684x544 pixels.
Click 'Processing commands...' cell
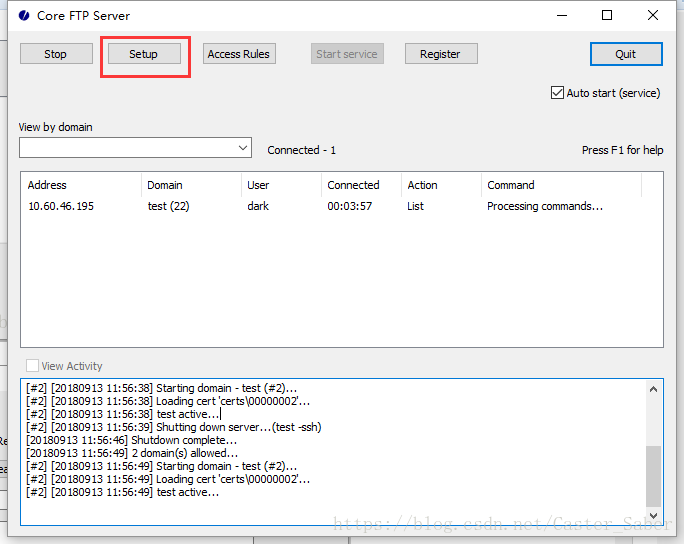[x=545, y=206]
